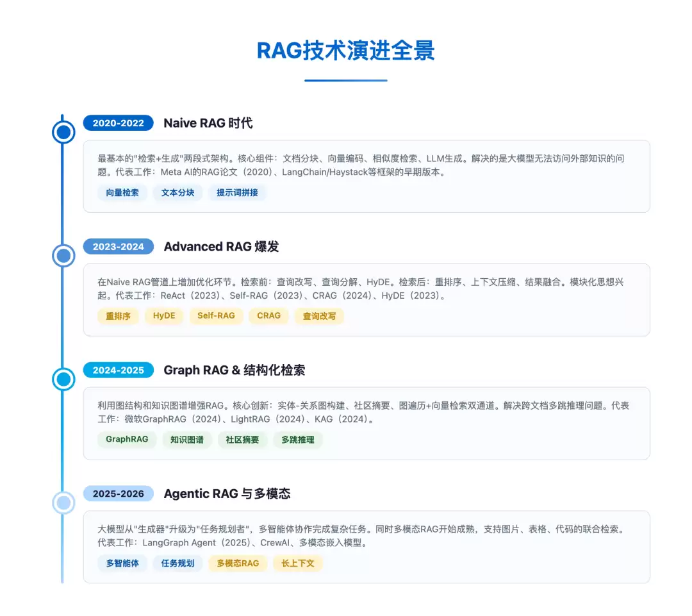The image size is (692, 616).
Task: Click the heading Advanced RAG 爆发
Action: [221, 246]
